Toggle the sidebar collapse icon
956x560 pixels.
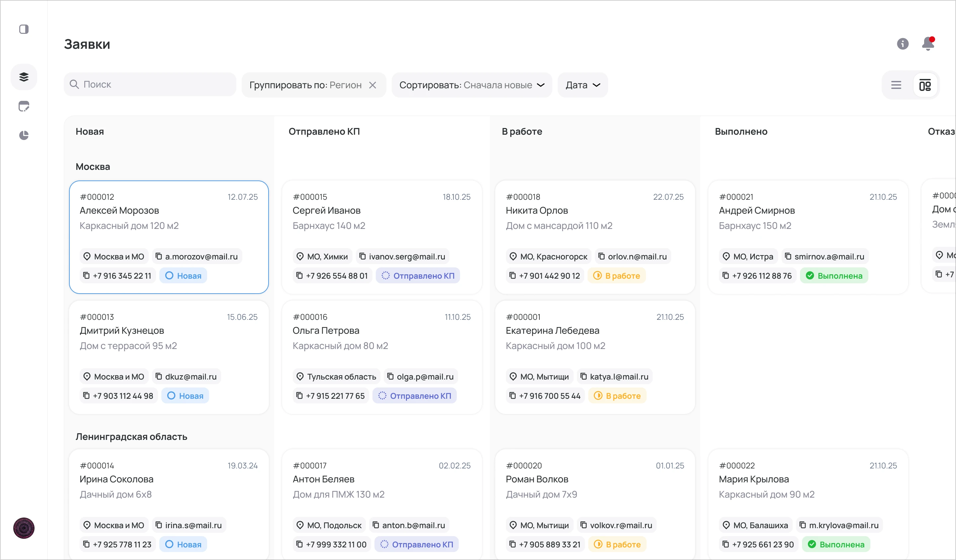coord(24,29)
